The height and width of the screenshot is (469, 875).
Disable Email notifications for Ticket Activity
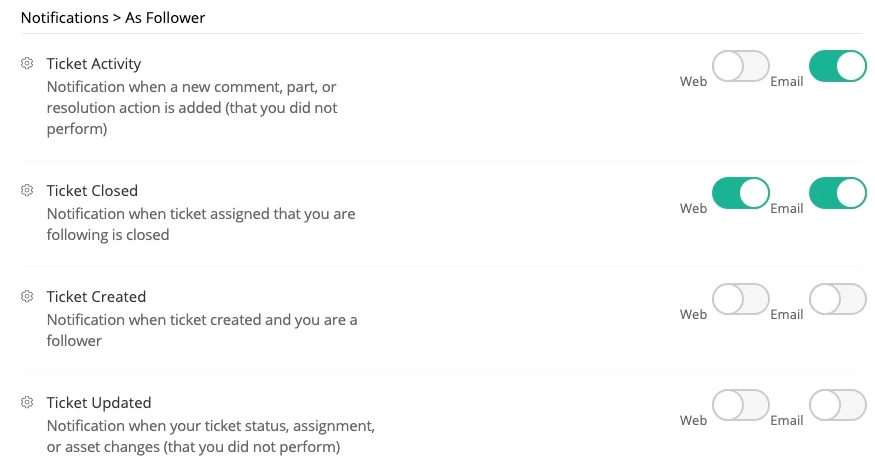837,67
